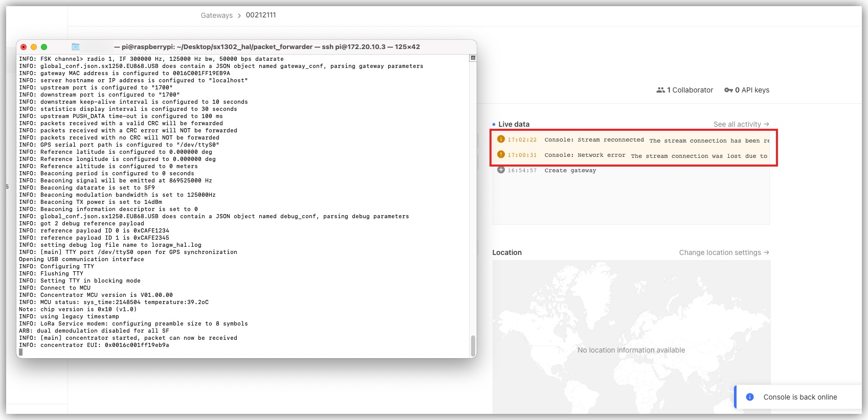Image resolution: width=868 pixels, height=420 pixels.
Task: Click the Live data heading
Action: click(514, 124)
